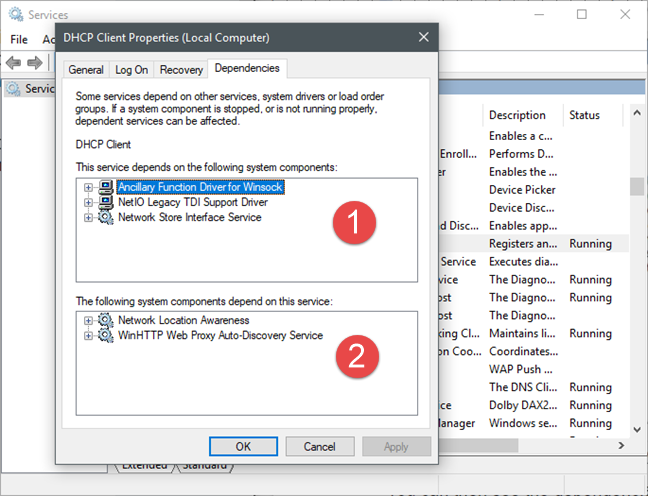
Task: Click Running status beside 'Registers an...'
Action: [x=591, y=243]
